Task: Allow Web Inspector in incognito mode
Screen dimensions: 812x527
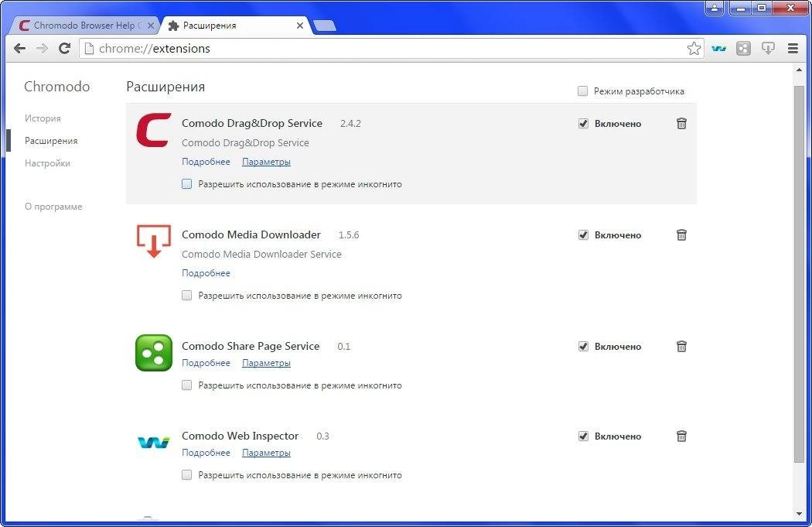Action: [187, 474]
